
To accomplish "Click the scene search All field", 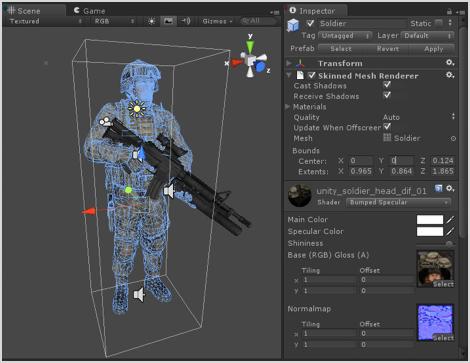I will (x=259, y=21).
